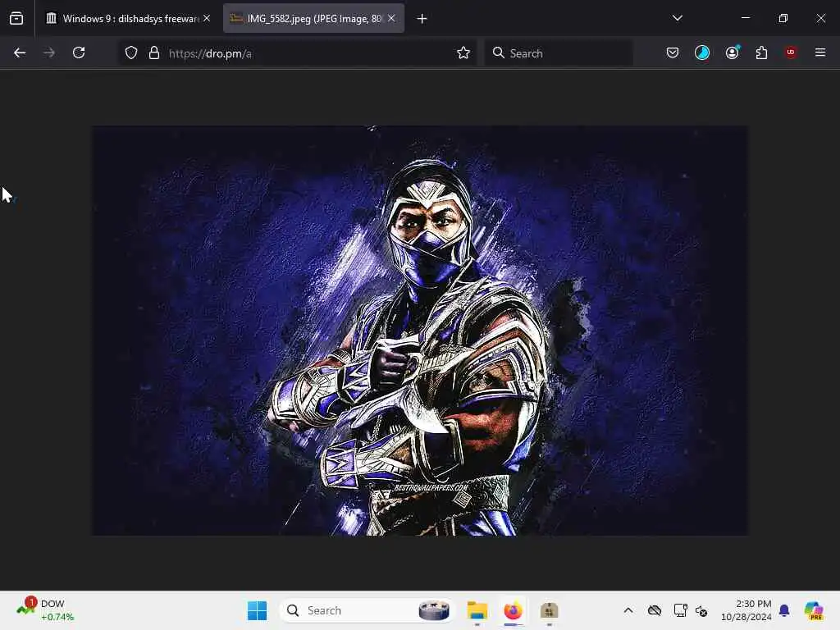Zoom the displayed Rain character image

[420, 331]
